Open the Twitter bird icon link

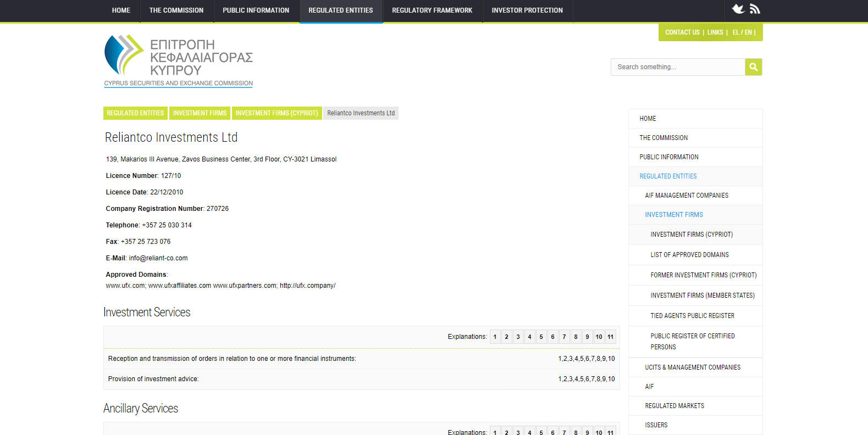(x=738, y=9)
